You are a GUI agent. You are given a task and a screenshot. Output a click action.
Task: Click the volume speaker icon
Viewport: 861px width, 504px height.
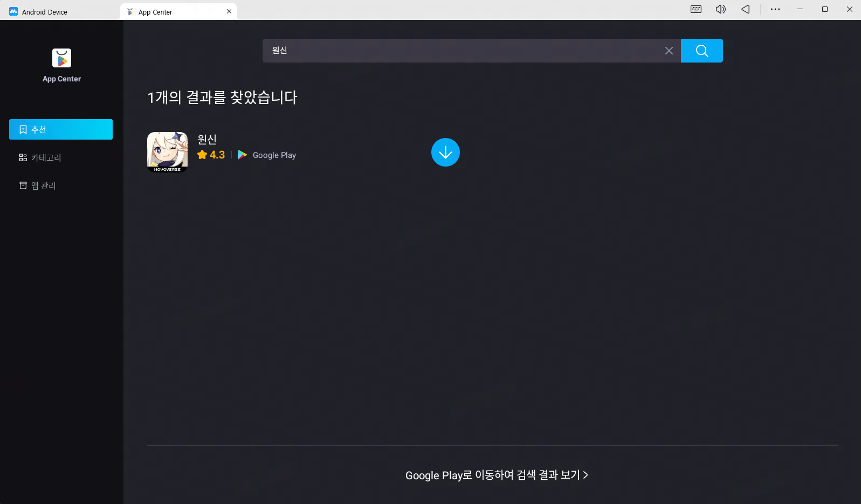(721, 9)
